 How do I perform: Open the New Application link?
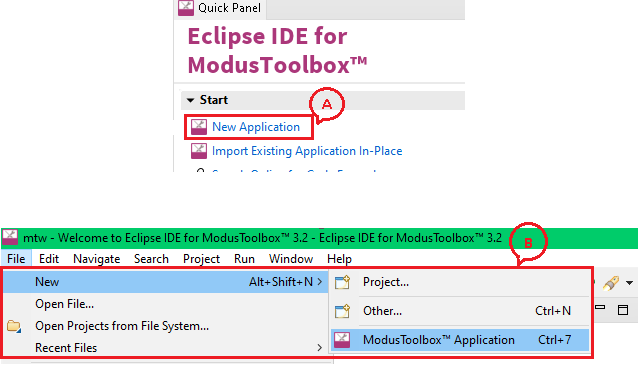(256, 127)
